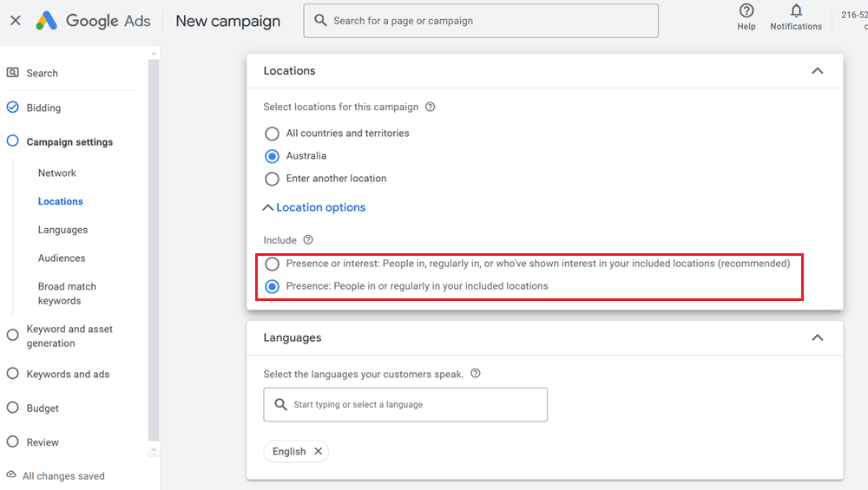
Task: Open the Budget step
Action: (x=43, y=408)
